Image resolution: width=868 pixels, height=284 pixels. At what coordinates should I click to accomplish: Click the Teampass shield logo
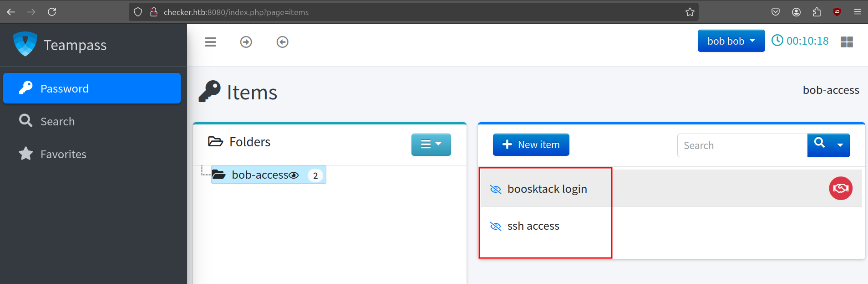tap(25, 44)
